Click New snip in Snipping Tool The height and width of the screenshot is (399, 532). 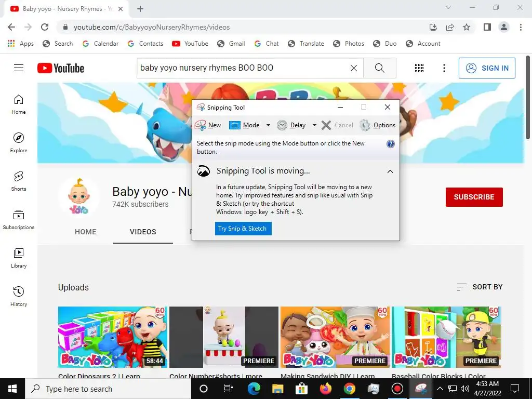[x=208, y=125]
